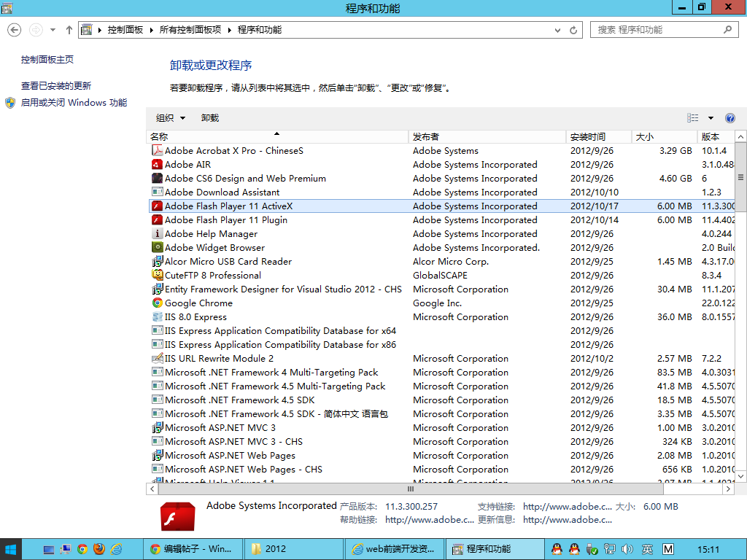
Task: Click the taskbar clock showing 15:11
Action: click(708, 550)
